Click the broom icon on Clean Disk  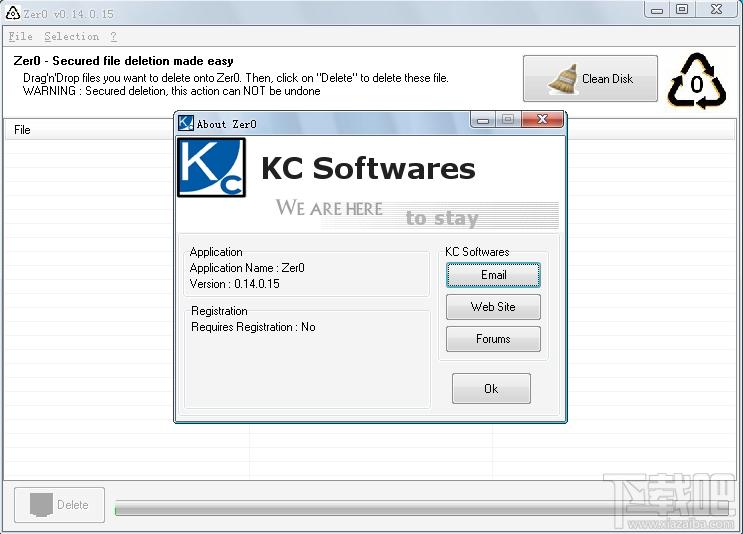(562, 79)
